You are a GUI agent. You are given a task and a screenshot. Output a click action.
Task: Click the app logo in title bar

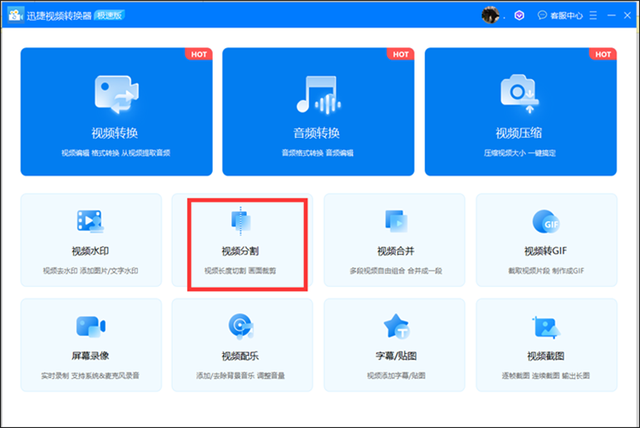coord(15,15)
